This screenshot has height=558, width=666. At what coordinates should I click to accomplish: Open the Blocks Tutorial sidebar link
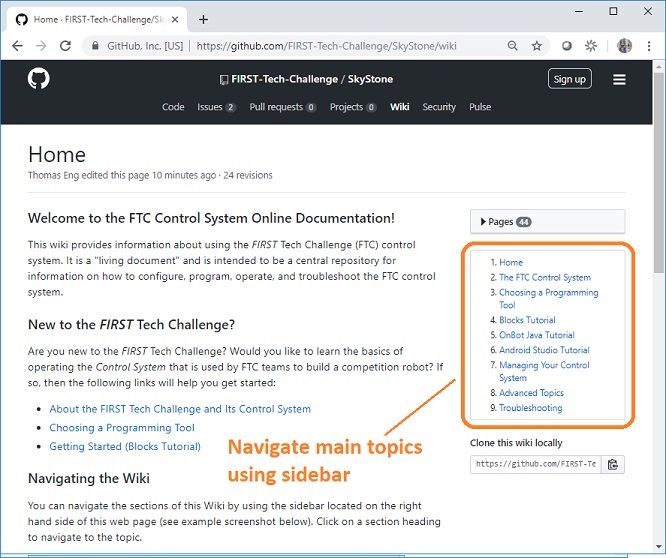point(527,321)
